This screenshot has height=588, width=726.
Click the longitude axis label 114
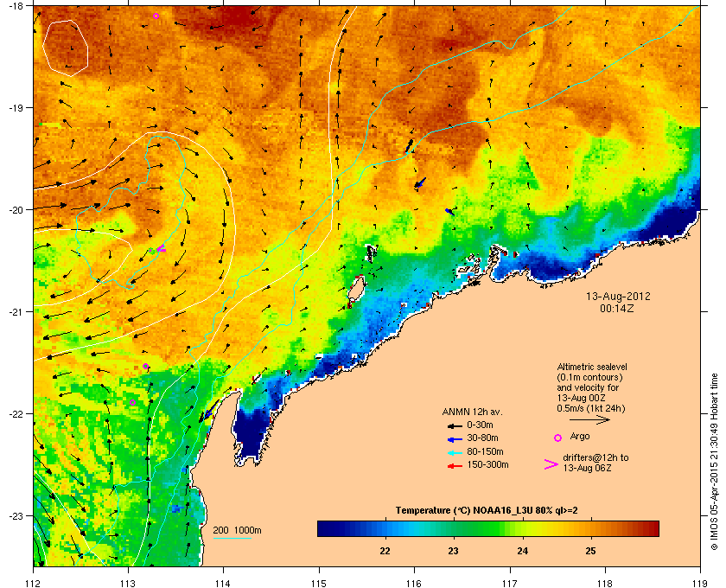(224, 583)
